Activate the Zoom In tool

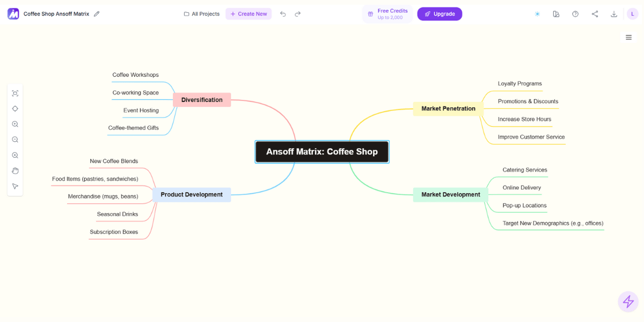click(x=15, y=124)
